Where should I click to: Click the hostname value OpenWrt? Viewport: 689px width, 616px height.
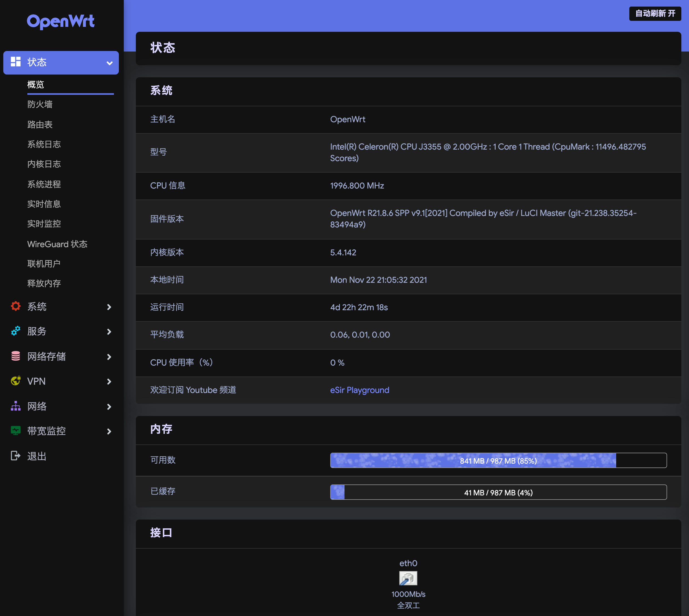pyautogui.click(x=347, y=119)
